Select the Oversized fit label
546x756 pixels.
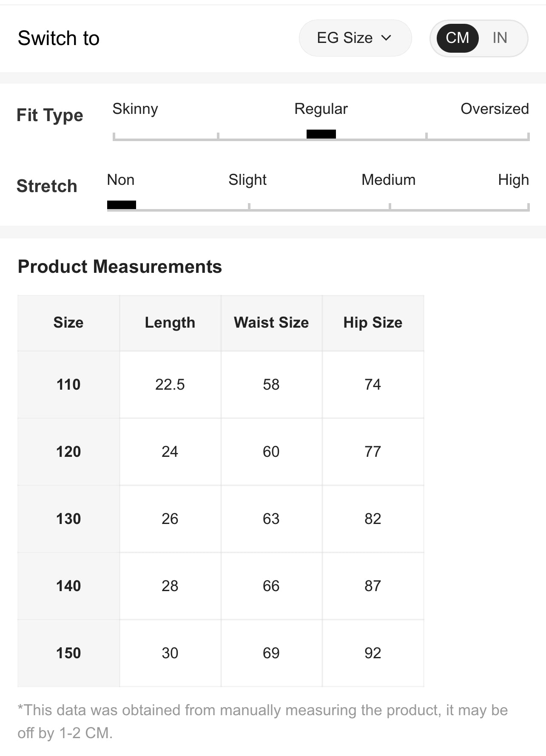coord(495,109)
